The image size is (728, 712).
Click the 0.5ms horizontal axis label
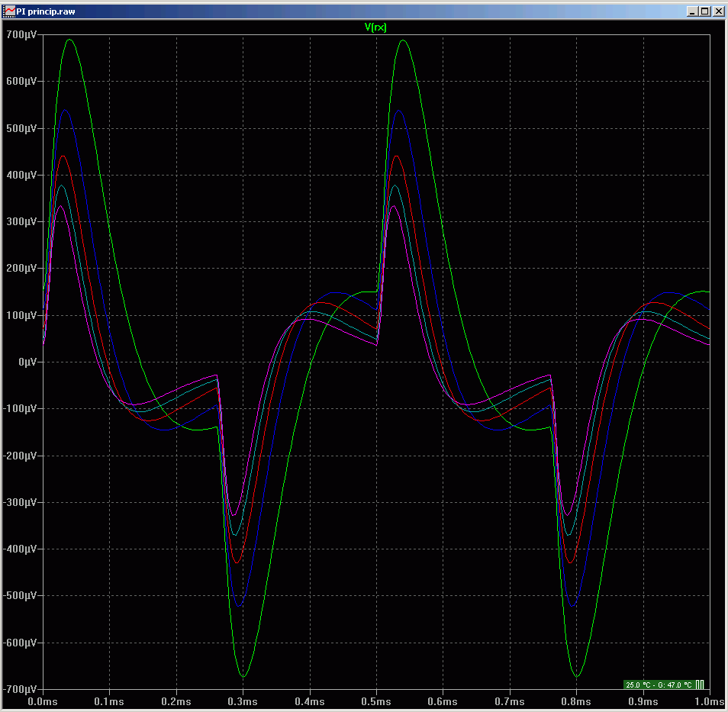tap(376, 701)
